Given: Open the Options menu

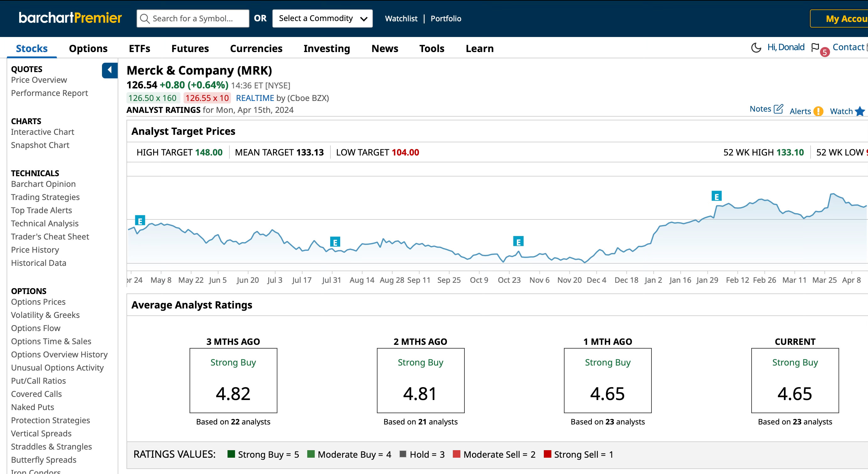Looking at the screenshot, I should pos(88,49).
